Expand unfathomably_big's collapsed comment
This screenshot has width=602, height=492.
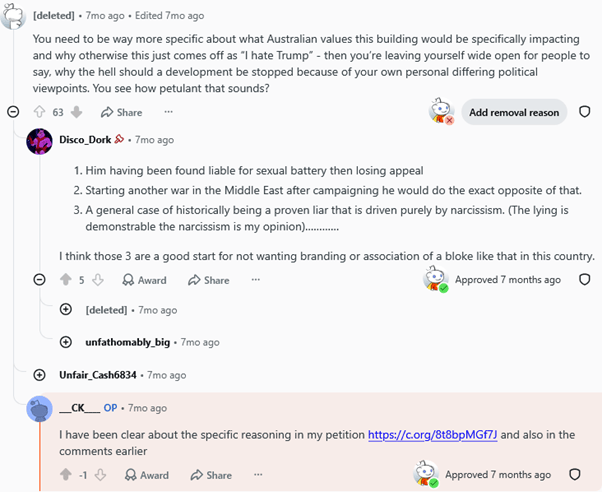tap(66, 342)
